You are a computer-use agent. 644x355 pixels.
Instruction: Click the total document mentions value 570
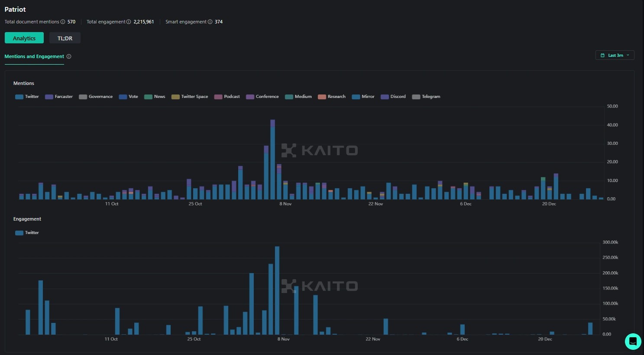[71, 22]
